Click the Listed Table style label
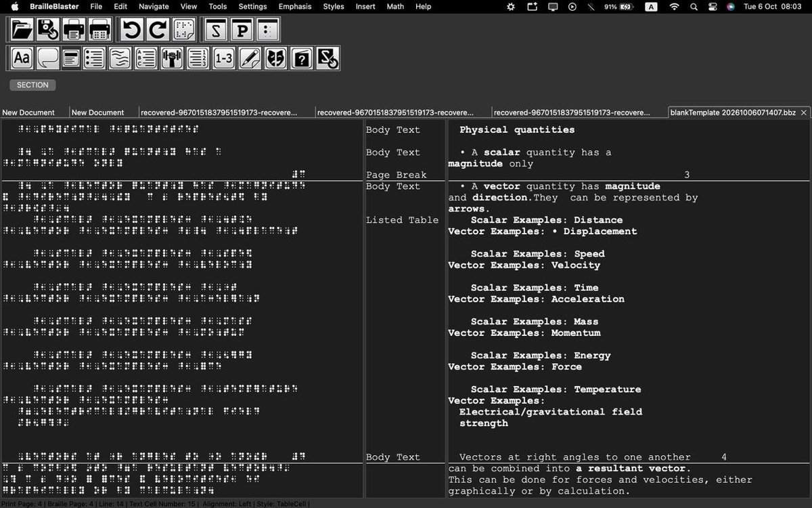Screen dimensions: 812x508 pos(402,220)
